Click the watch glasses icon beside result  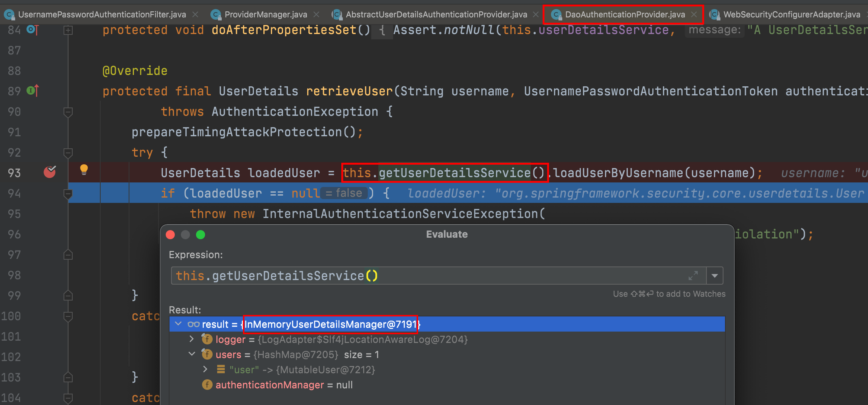coord(193,324)
